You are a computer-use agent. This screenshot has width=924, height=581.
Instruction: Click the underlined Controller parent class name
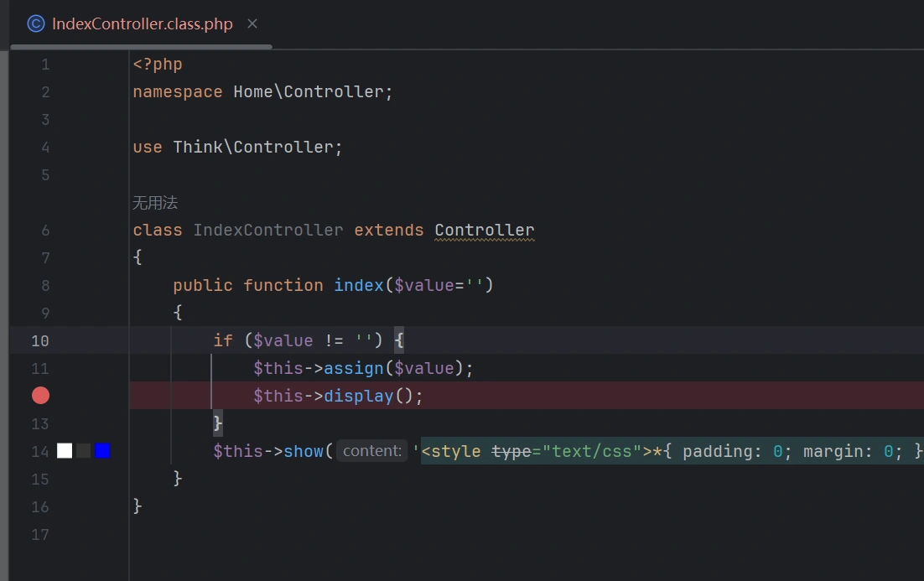click(484, 230)
